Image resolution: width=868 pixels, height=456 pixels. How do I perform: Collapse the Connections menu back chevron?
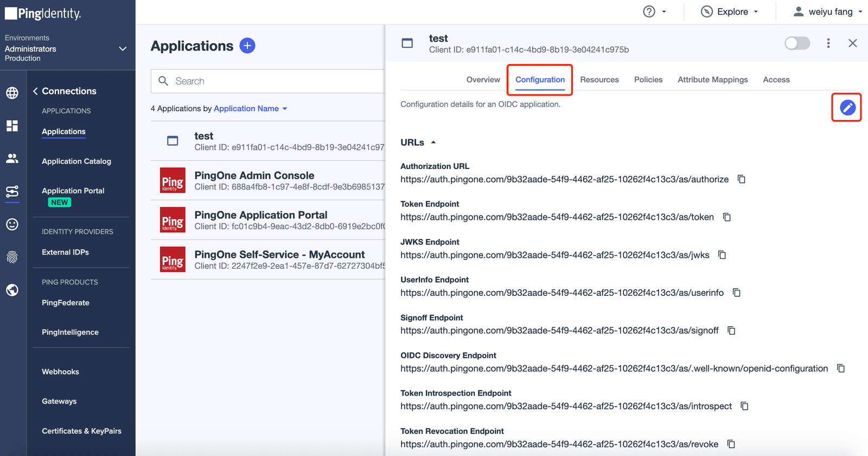35,91
